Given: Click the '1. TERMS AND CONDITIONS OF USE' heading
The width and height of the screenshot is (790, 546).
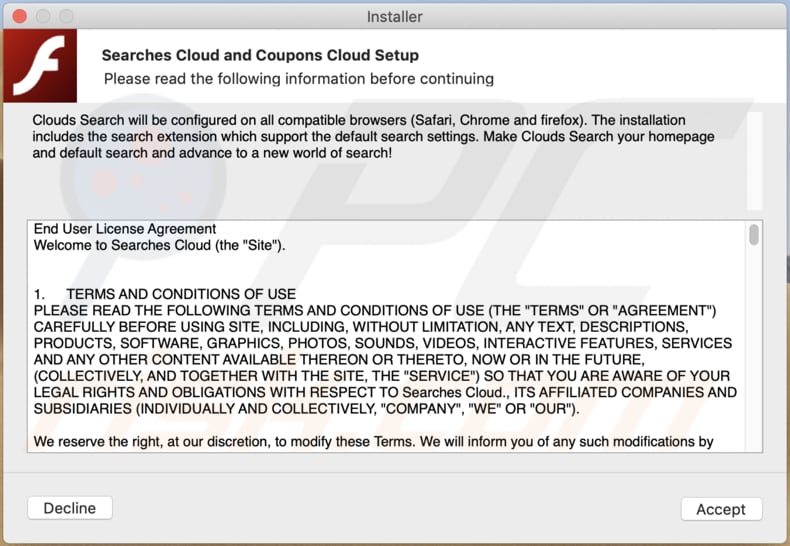Looking at the screenshot, I should 165,294.
